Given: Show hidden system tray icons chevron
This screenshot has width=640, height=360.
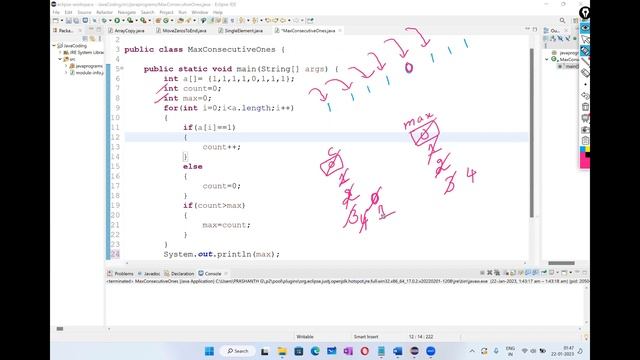Looking at the screenshot, I should (x=472, y=351).
